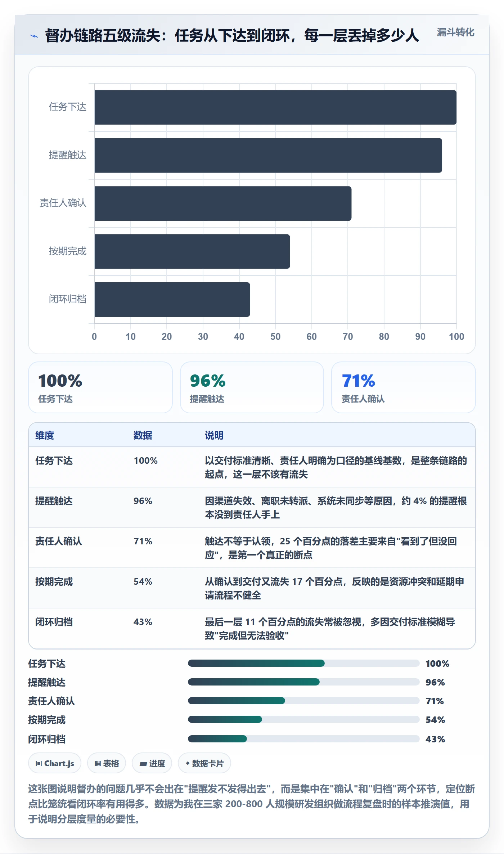The width and height of the screenshot is (504, 854).
Task: Select the 数据卡片 tag chip
Action: (x=204, y=763)
